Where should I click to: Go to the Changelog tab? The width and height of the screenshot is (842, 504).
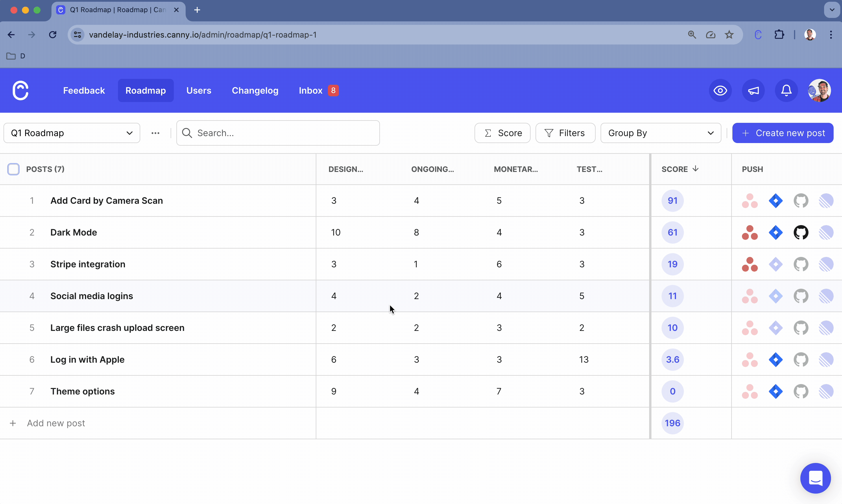coord(255,91)
